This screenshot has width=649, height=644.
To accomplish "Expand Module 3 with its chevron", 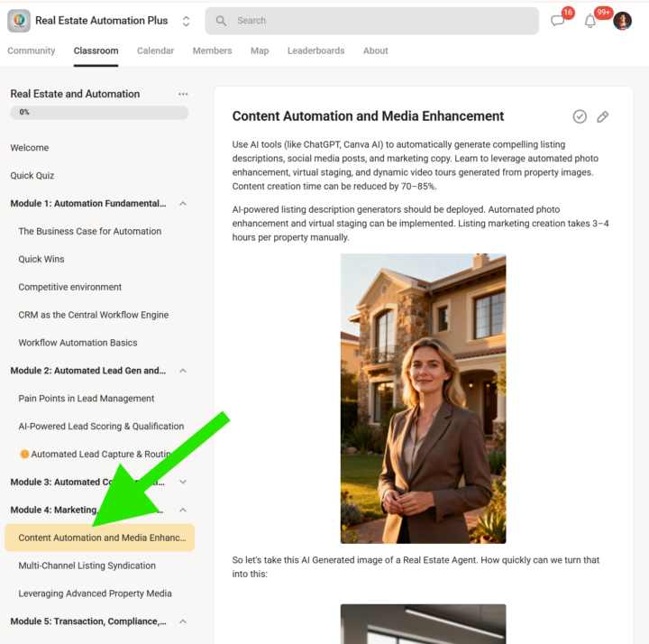I will [183, 482].
